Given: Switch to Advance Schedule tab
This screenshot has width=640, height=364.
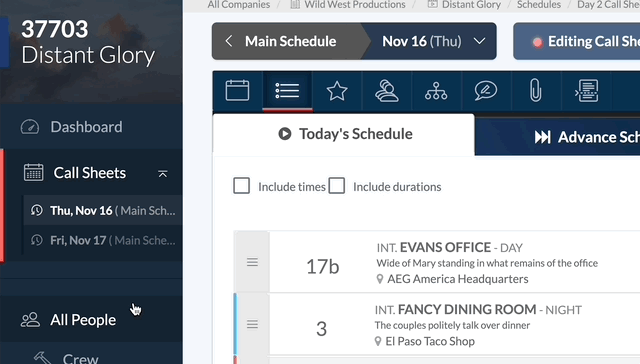Looking at the screenshot, I should (x=558, y=137).
